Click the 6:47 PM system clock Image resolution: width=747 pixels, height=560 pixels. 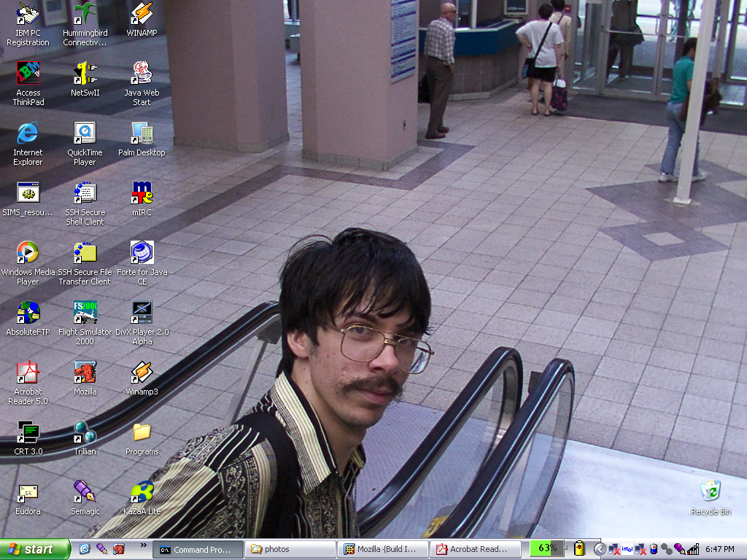click(x=719, y=549)
